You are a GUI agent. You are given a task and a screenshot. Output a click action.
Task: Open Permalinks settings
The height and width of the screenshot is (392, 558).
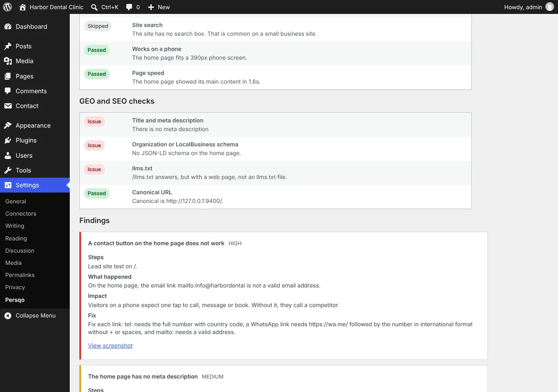pyautogui.click(x=20, y=275)
